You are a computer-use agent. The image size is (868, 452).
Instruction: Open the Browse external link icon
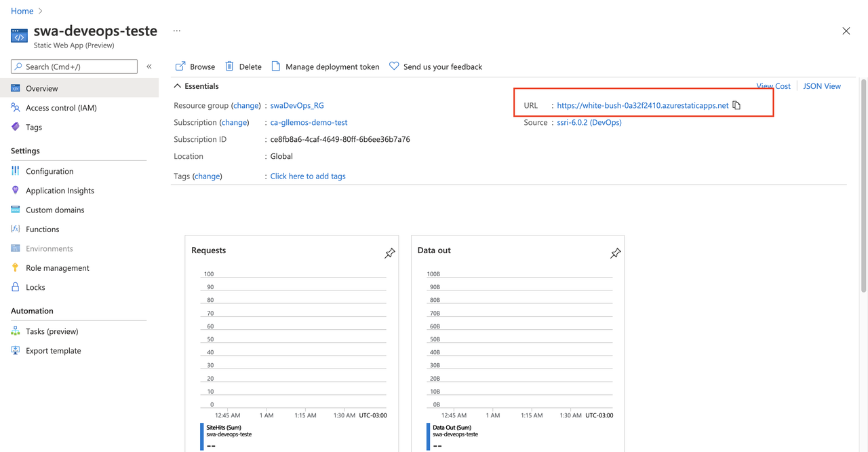coord(180,67)
